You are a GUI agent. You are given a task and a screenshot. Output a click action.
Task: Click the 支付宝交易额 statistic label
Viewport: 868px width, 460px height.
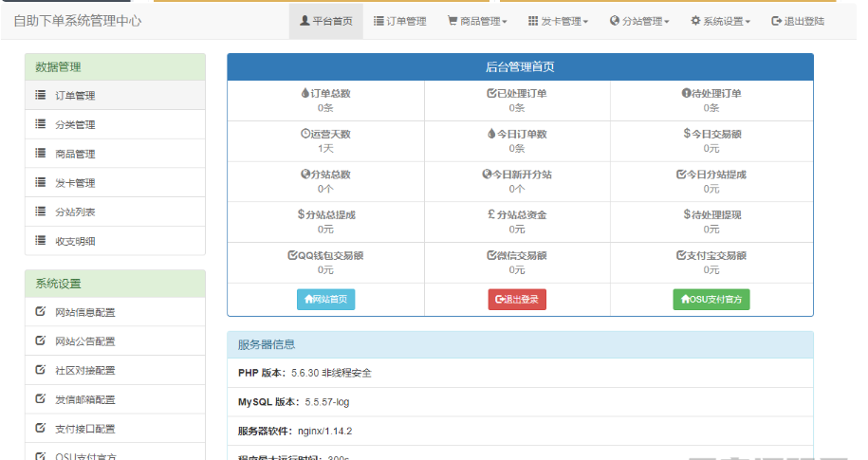(x=711, y=256)
